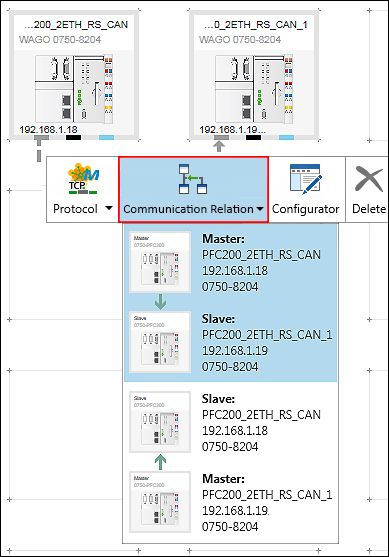Choose Slave PFC200_2ETH_RS_CAN 192.168.1.18 relation entry
Screen dimensions: 389x557
[230, 422]
